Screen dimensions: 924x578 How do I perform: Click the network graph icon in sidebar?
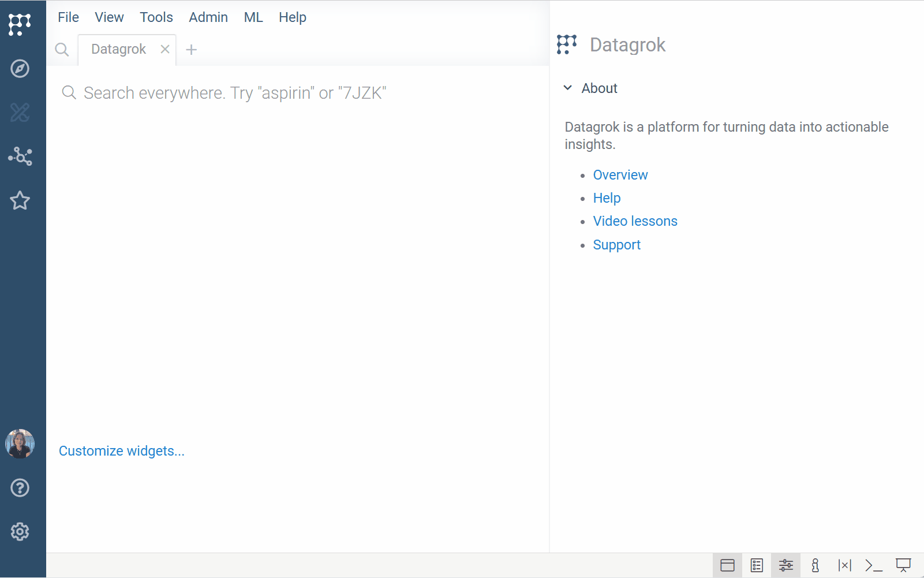click(20, 156)
